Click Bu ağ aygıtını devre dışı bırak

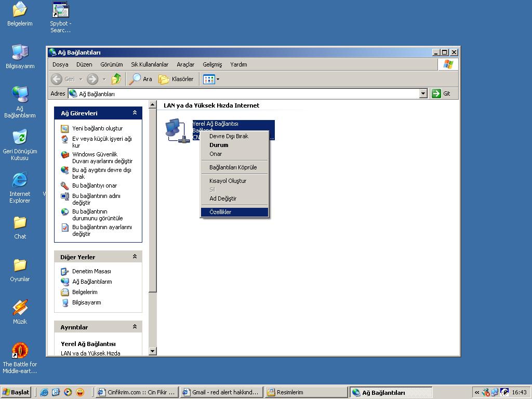tap(101, 174)
